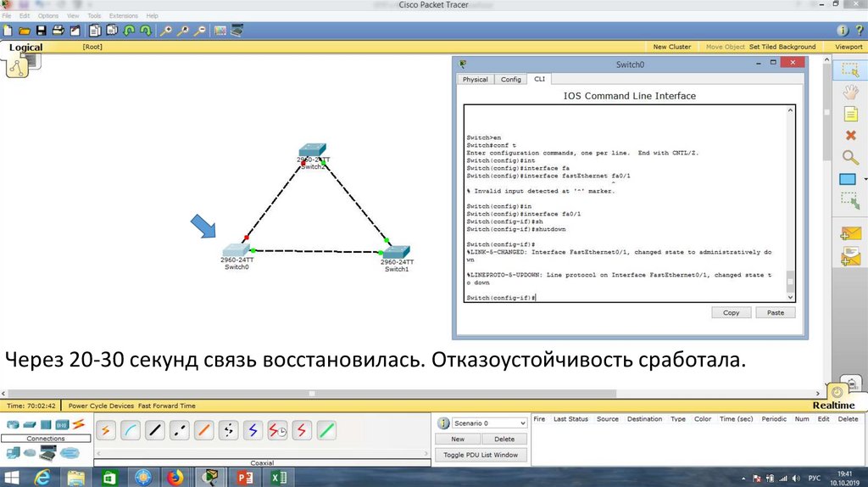The height and width of the screenshot is (487, 868).
Task: Click New scenario button
Action: pyautogui.click(x=458, y=439)
